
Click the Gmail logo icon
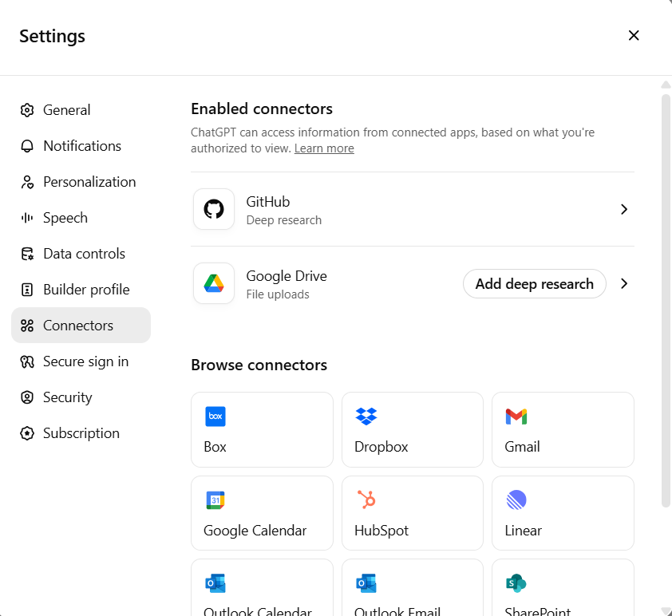click(516, 417)
